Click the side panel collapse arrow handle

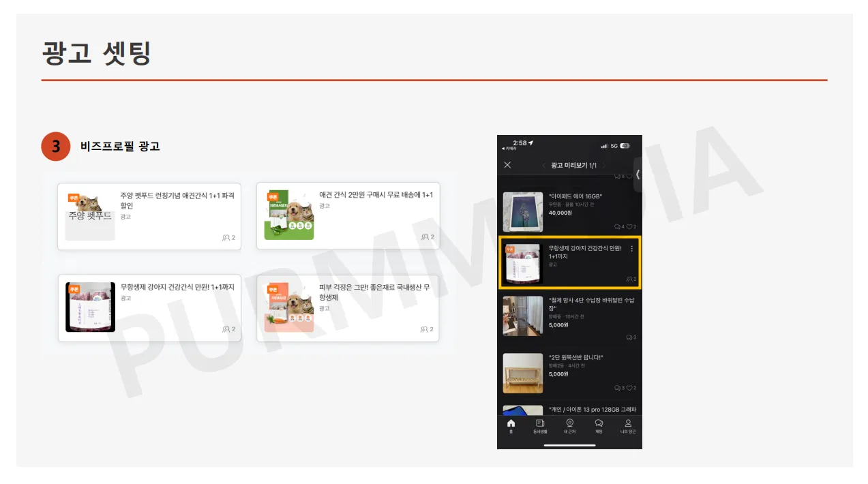click(638, 175)
